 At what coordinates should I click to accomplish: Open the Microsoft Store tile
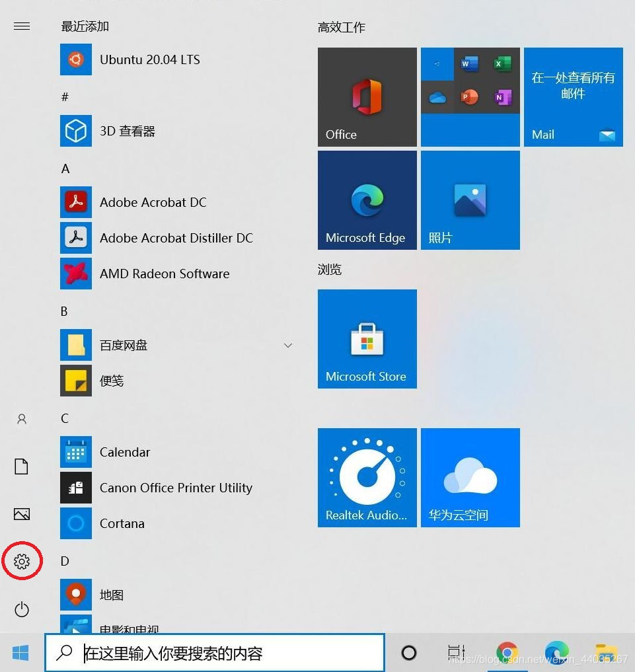click(x=367, y=339)
